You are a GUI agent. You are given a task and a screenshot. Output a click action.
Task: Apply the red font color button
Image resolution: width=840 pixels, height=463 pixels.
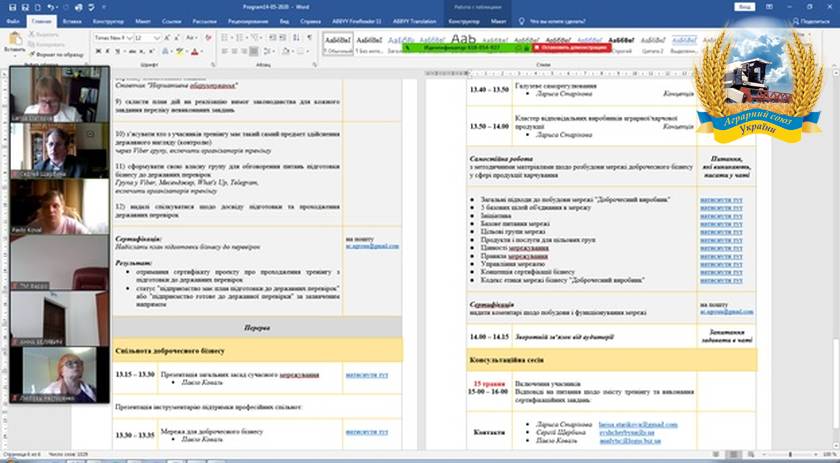(194, 51)
